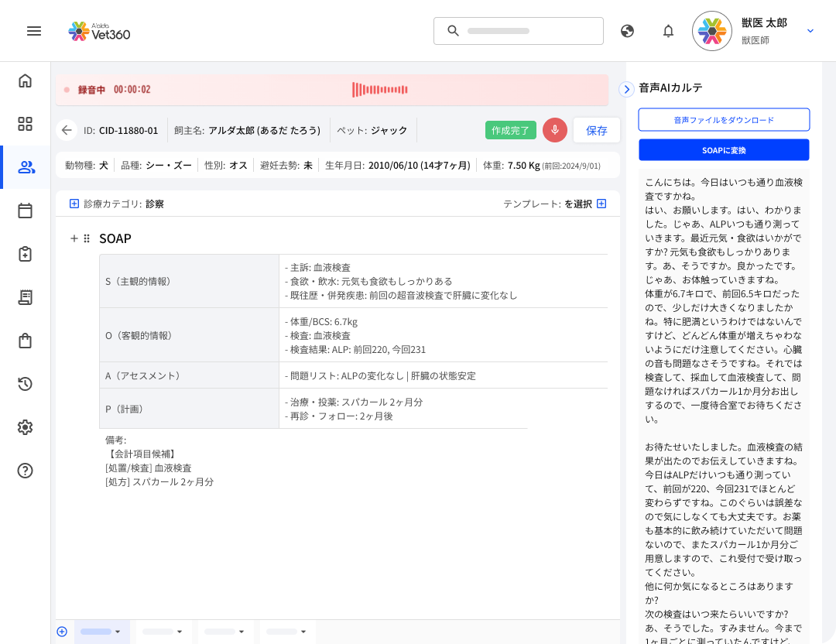836x644 pixels.
Task: Open the shopping bag sidebar icon
Action: click(x=25, y=341)
